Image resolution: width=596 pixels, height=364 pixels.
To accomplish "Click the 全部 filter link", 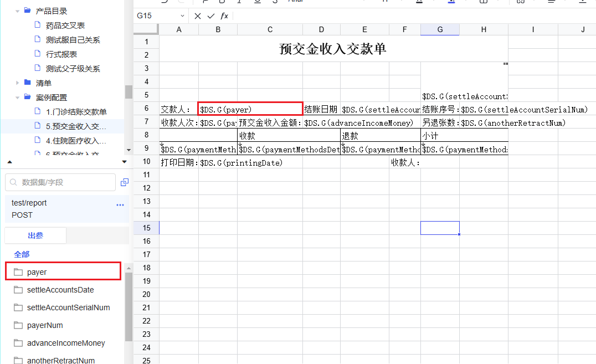I will 22,254.
